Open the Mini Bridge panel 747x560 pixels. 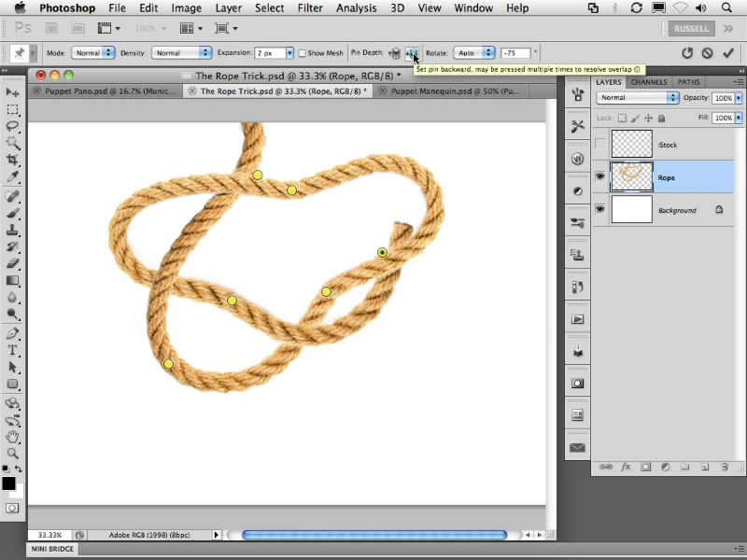(53, 550)
